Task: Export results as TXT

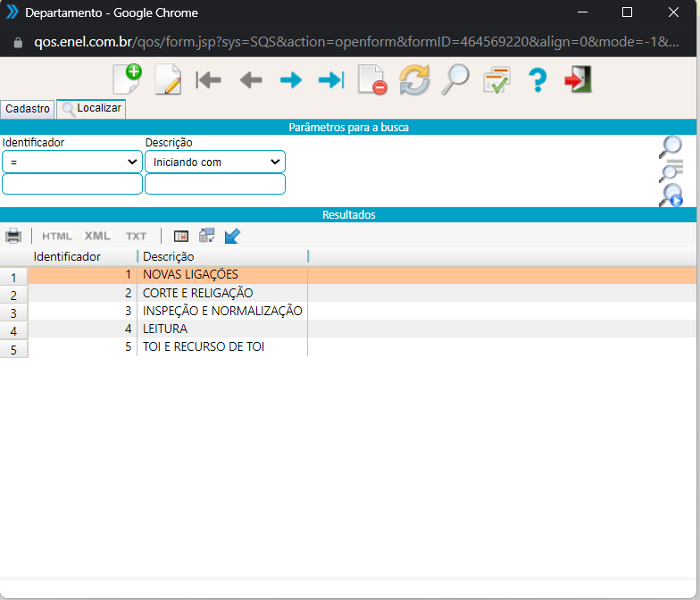Action: (x=136, y=237)
